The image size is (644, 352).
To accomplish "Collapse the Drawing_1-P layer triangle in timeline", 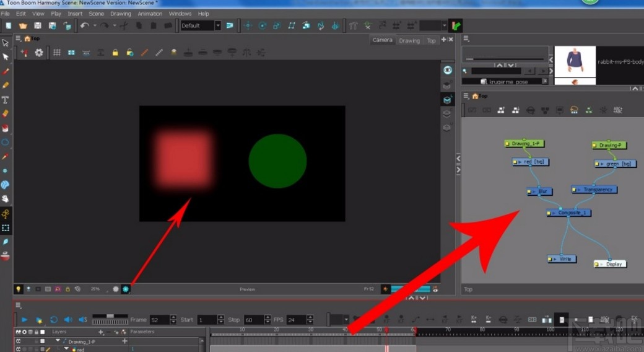I will point(58,341).
